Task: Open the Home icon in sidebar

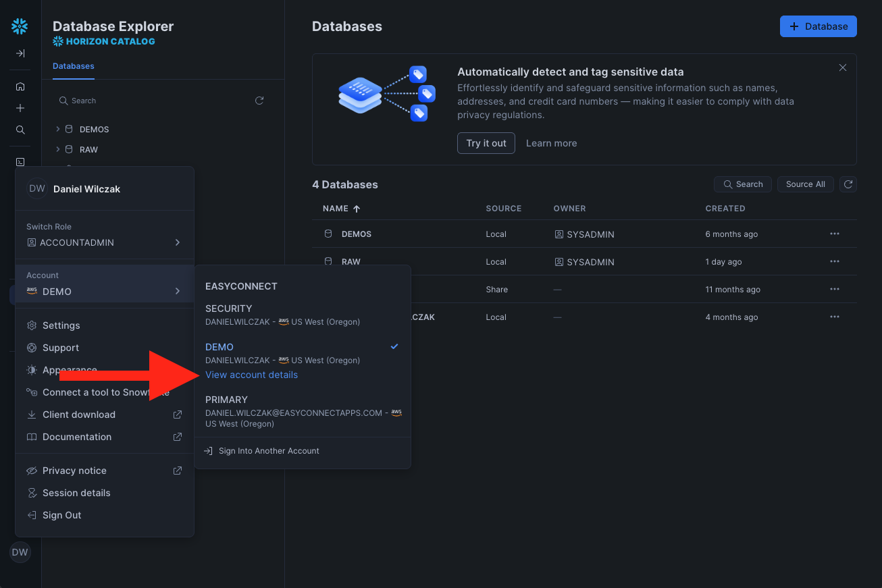Action: (20, 86)
